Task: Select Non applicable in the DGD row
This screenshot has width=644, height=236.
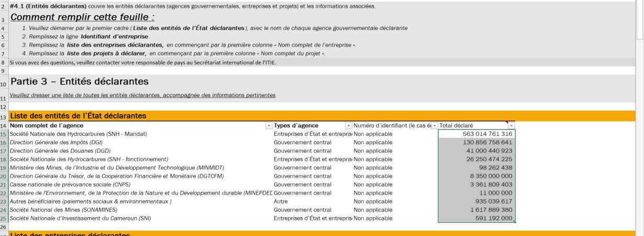Action: pos(395,151)
